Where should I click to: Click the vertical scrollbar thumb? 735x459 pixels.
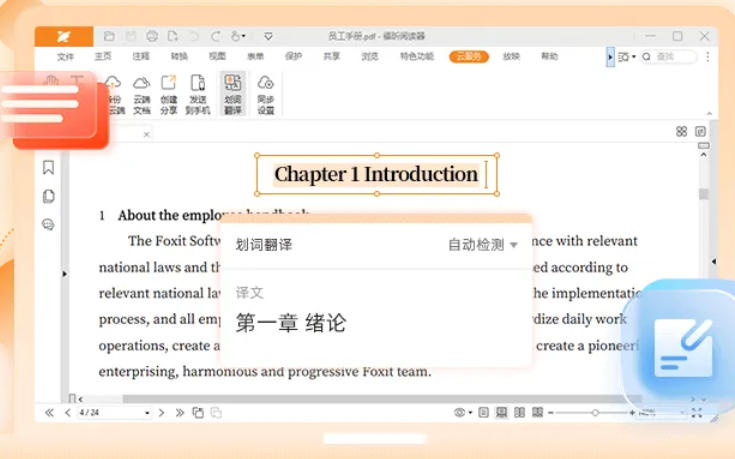[x=704, y=194]
